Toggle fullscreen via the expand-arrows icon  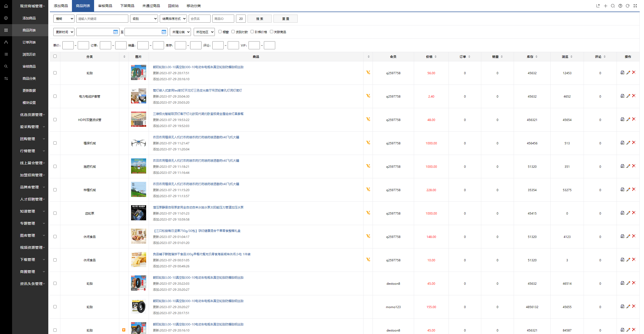635,6
